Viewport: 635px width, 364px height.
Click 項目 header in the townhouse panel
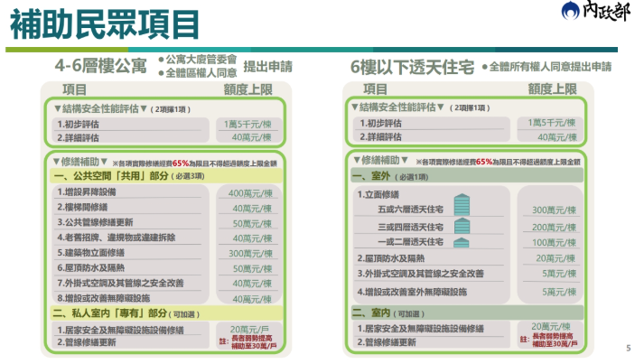375,89
